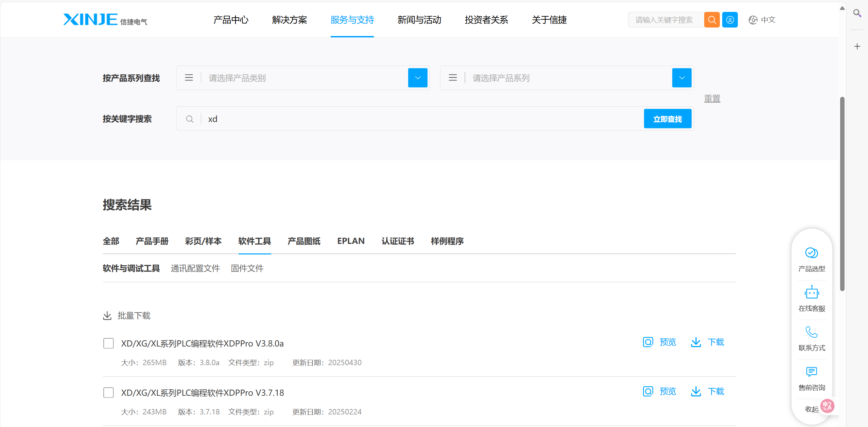Click the 立即查找 button

(667, 119)
